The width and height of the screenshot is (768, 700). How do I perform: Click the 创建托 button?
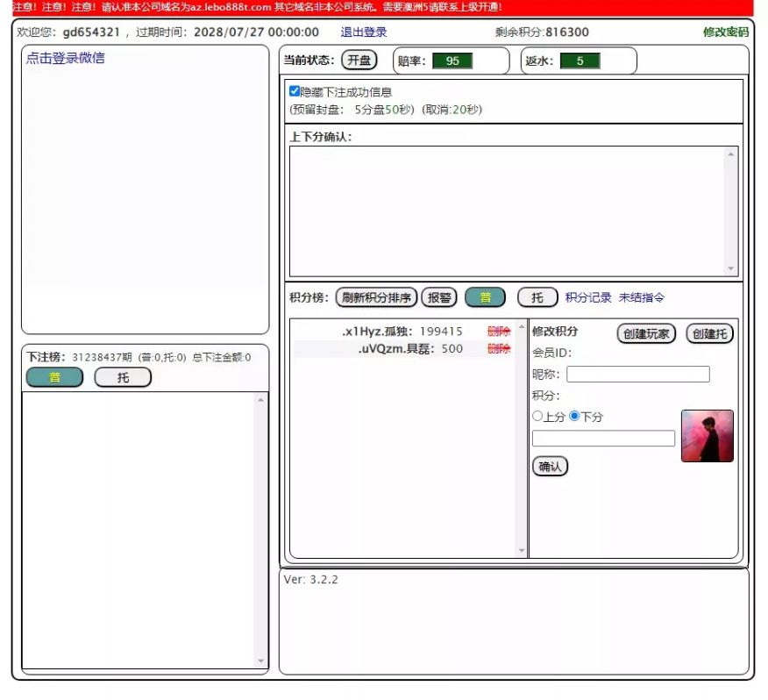coord(709,334)
